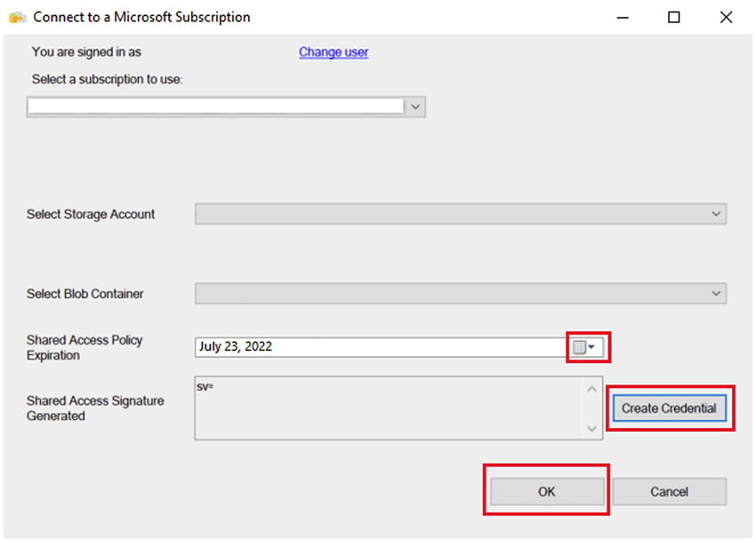The image size is (756, 542).
Task: Click the app icon in title bar
Action: point(17,17)
